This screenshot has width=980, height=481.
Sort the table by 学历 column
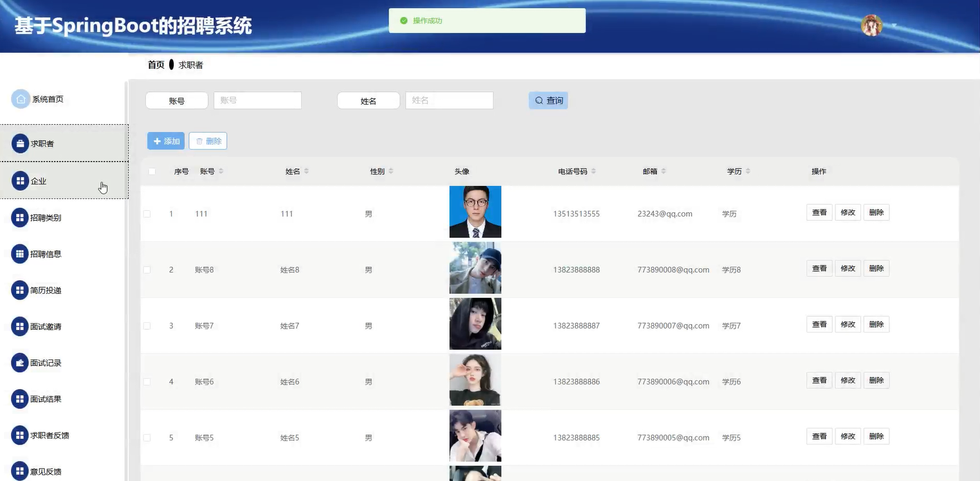pos(748,171)
